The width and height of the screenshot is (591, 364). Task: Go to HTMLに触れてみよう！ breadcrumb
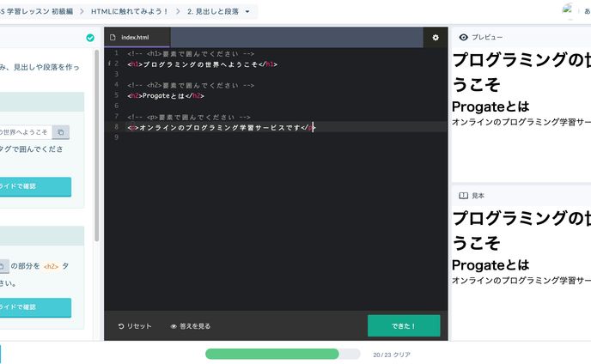click(129, 11)
